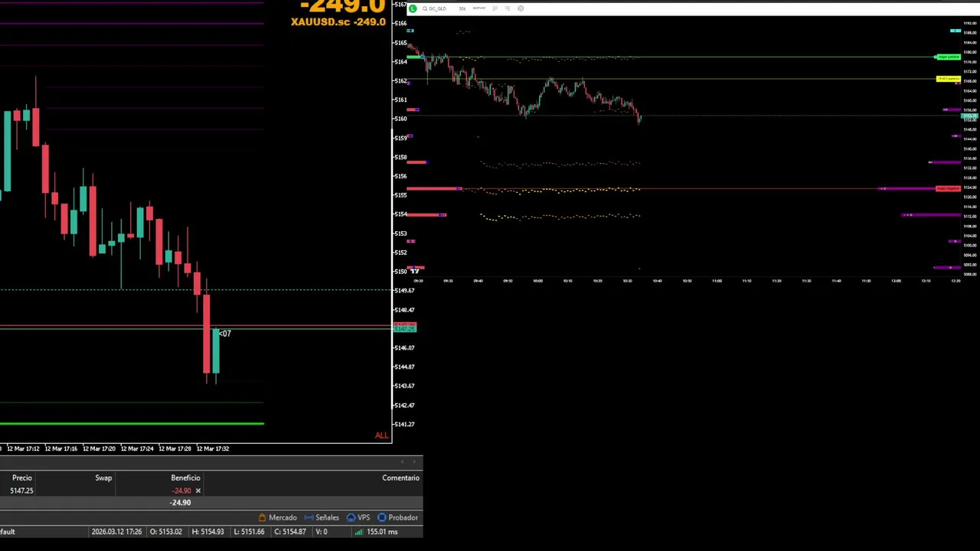
Task: Click the 5141.27 price axis label
Action: pyautogui.click(x=404, y=425)
